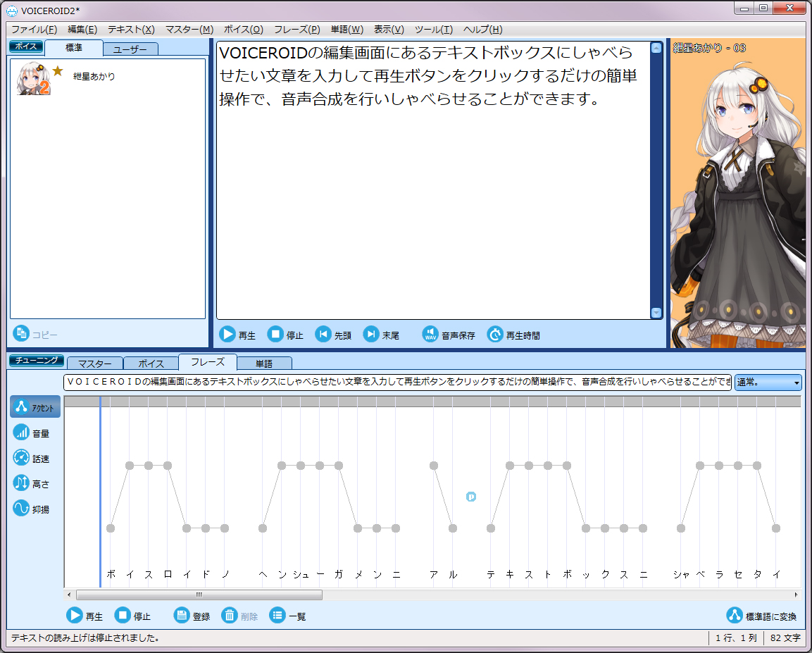Click the accent graph scroll-left arrow
This screenshot has width=812, height=653.
pos(70,595)
